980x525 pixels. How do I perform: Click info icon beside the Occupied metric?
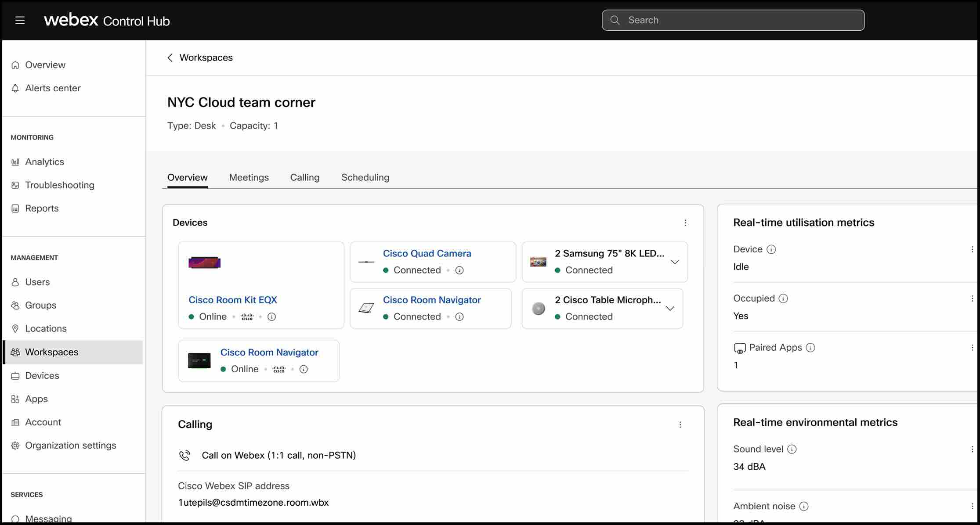[x=783, y=298]
